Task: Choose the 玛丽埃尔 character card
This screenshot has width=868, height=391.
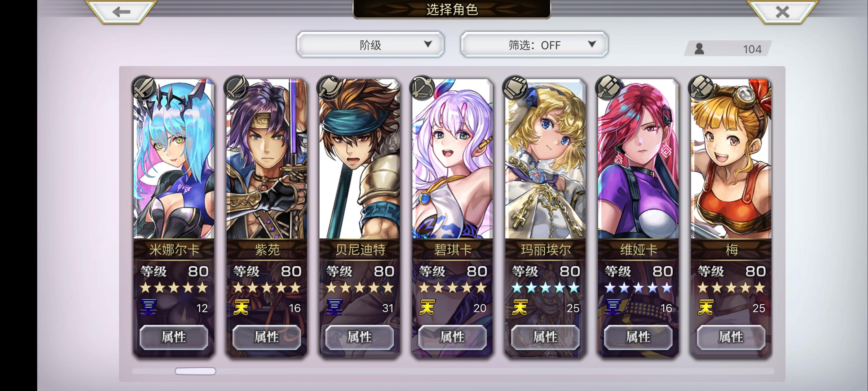Action: pos(545,159)
